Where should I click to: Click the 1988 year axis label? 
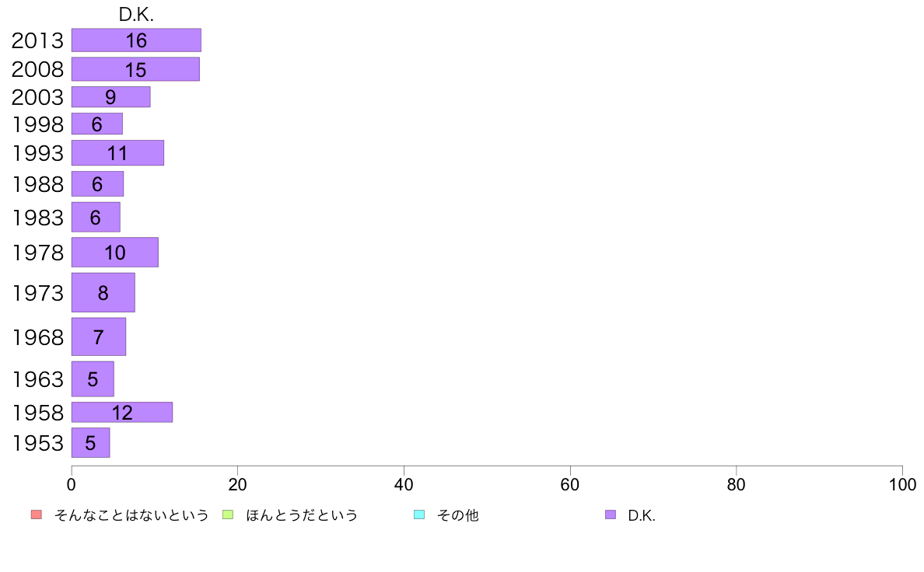coord(37,184)
